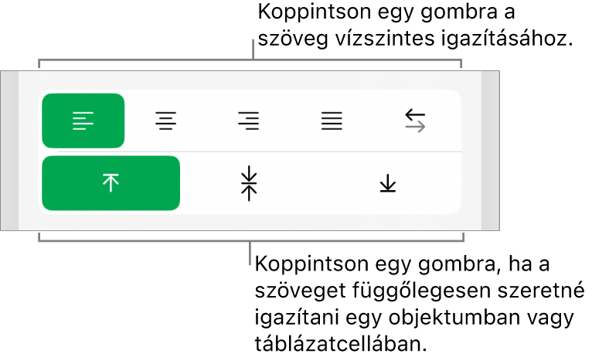Select the left text alignment button
The height and width of the screenshot is (364, 592).
click(x=83, y=121)
